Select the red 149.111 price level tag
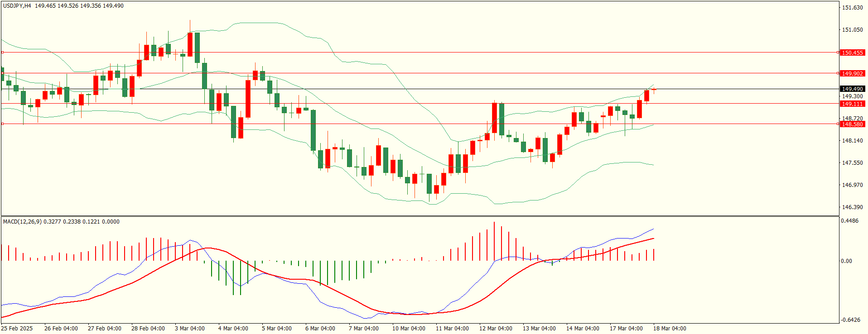This screenshot has width=868, height=334. 852,104
